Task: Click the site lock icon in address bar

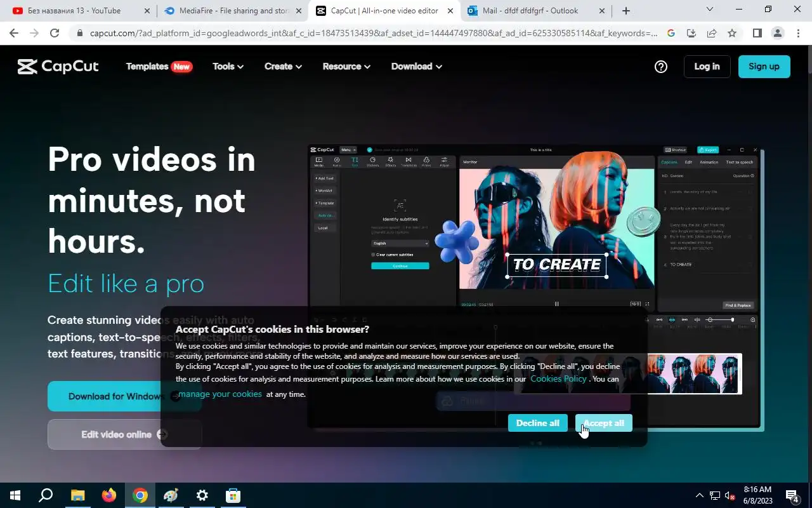Action: tap(80, 33)
